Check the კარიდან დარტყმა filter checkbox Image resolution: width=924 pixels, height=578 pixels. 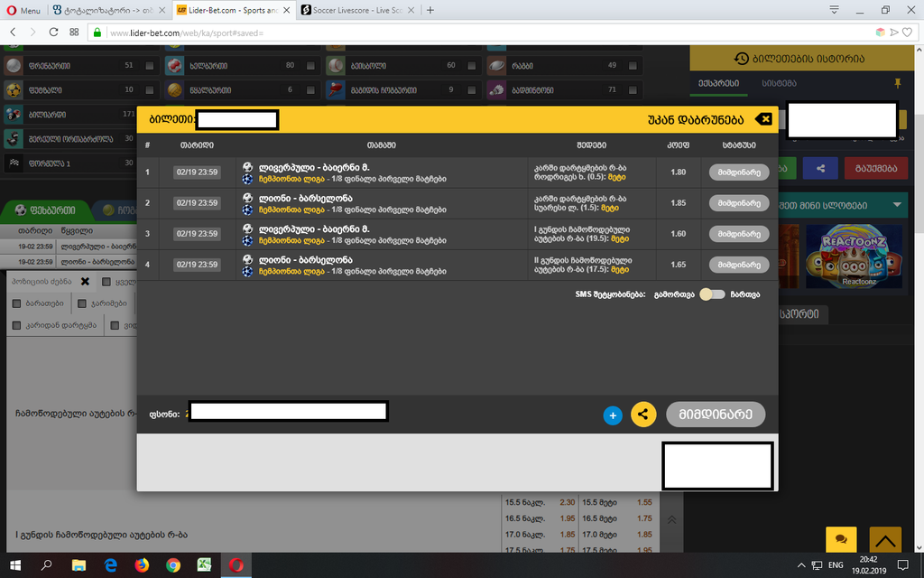[x=16, y=325]
